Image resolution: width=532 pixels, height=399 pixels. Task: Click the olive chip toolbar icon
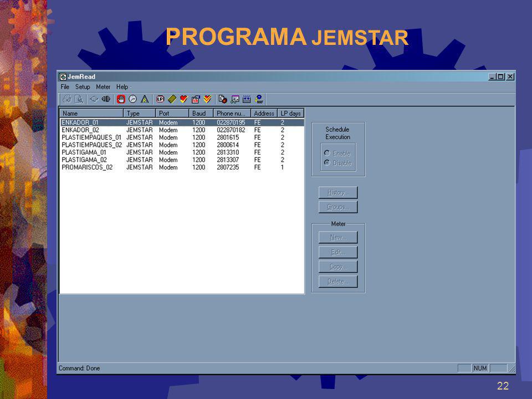172,99
